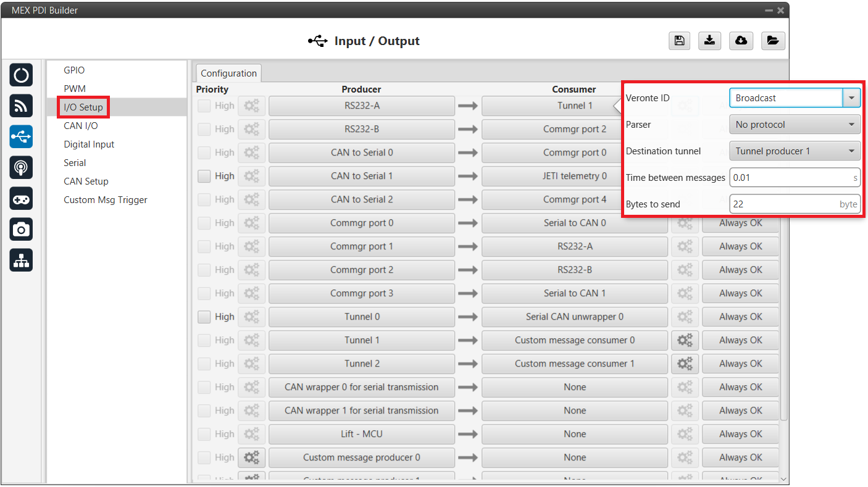Click the download to disk icon
Image resolution: width=868 pixels, height=487 pixels.
(710, 41)
